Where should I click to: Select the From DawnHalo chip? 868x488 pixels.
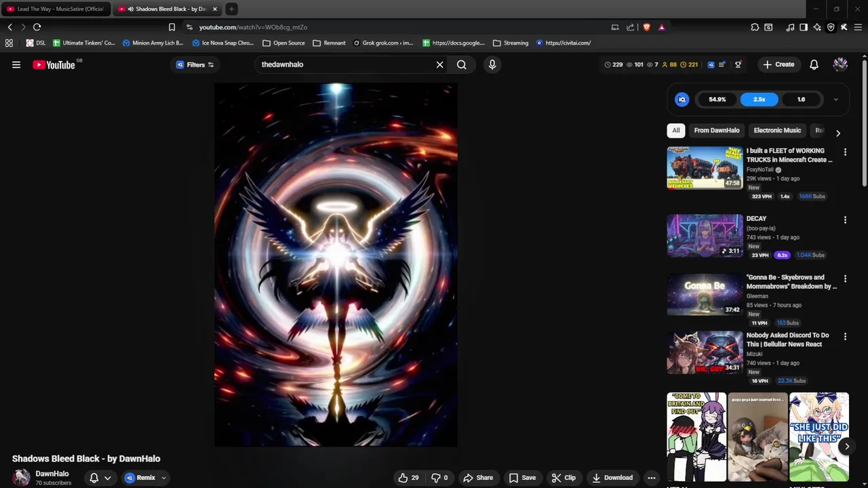(717, 130)
